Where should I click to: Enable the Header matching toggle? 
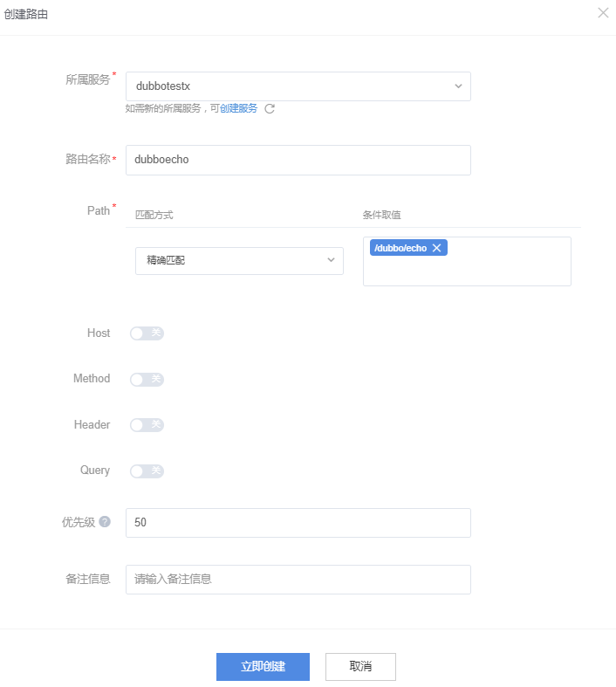[147, 425]
